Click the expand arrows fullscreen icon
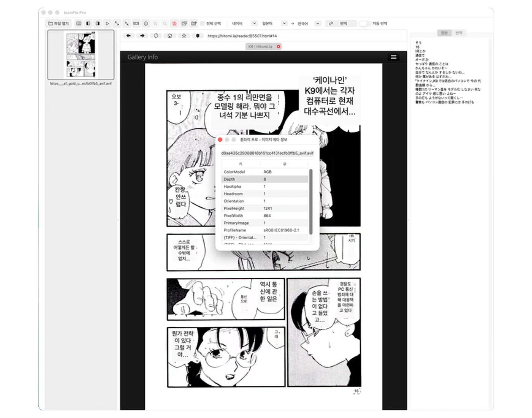Viewport: 532px width, 418px height. point(117,24)
